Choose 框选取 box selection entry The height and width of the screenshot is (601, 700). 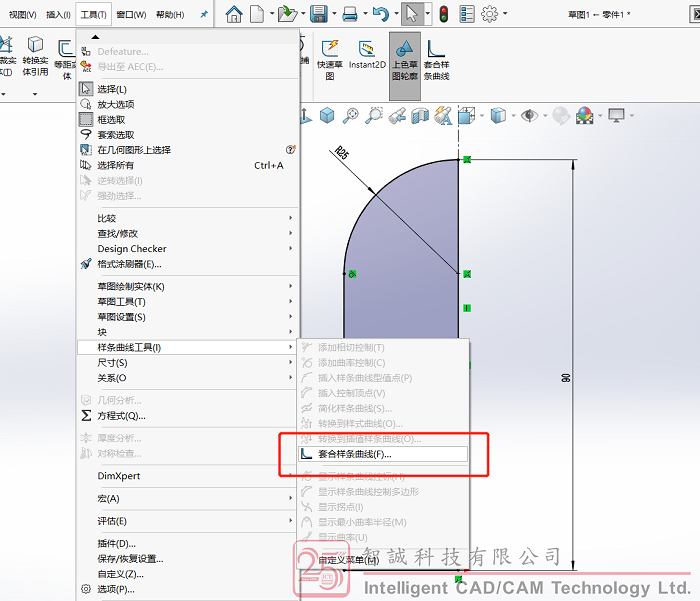click(188, 120)
